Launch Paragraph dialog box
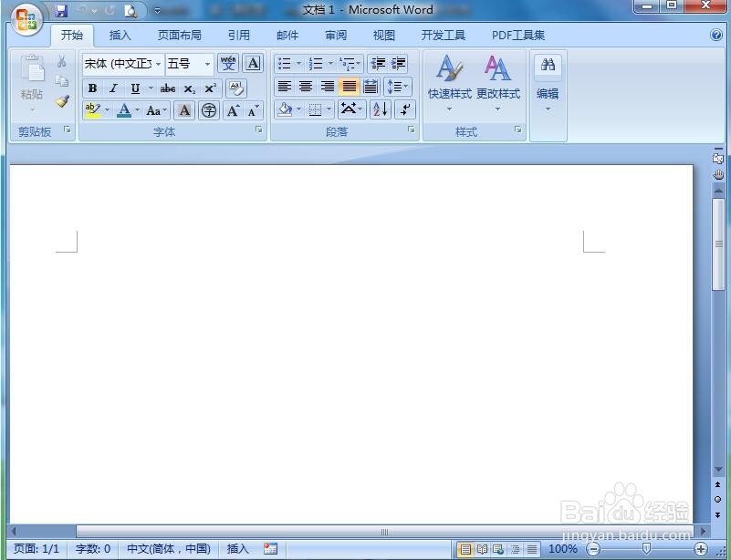This screenshot has width=731, height=560. [x=412, y=130]
